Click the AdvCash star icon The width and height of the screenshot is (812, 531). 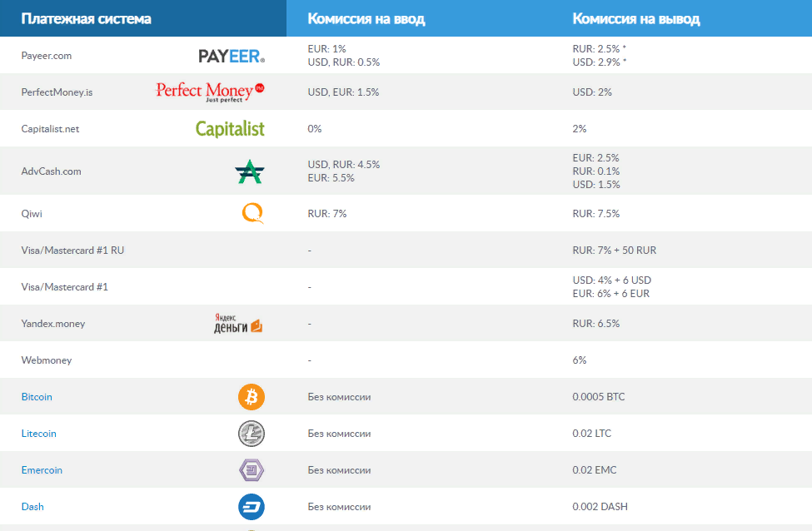[x=250, y=171]
